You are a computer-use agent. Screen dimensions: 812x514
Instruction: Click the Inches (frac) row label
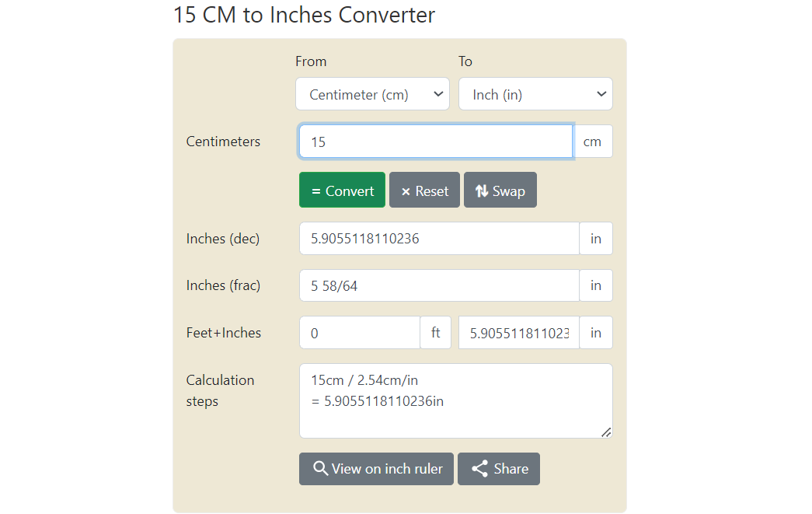[x=223, y=285]
